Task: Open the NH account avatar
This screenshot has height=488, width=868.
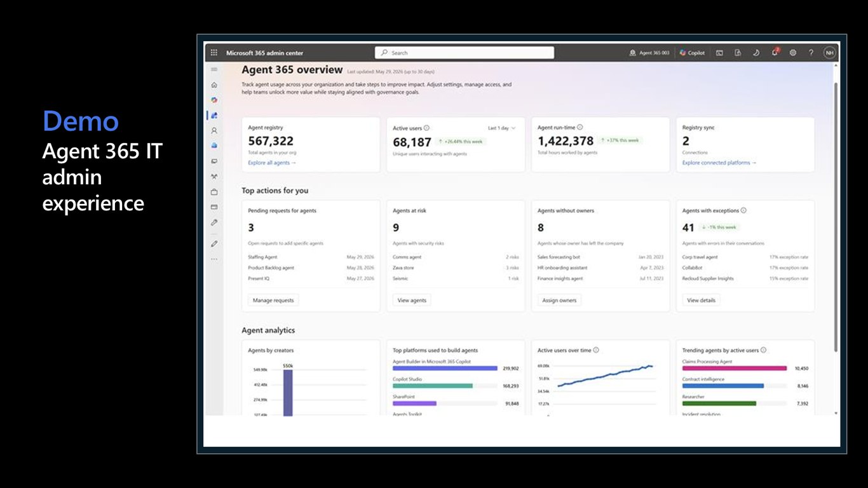Action: point(829,53)
